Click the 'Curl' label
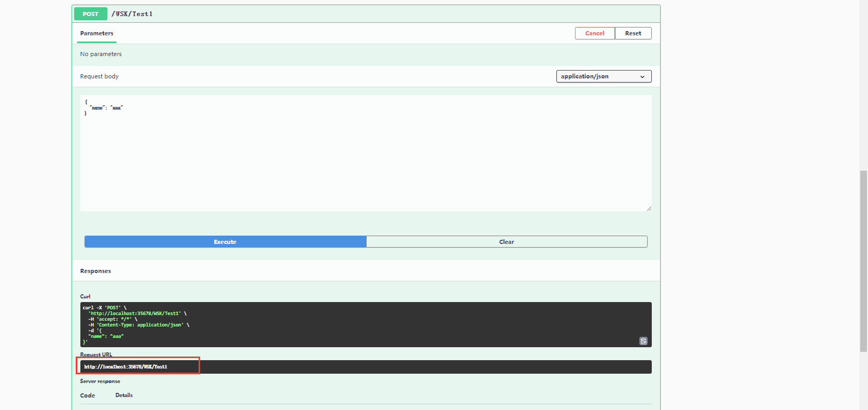 (x=85, y=296)
